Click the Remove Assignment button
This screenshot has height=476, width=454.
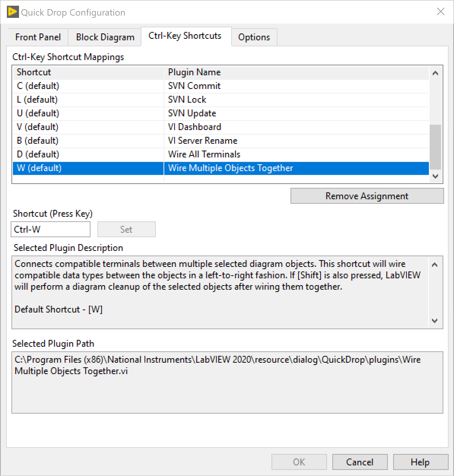(x=367, y=196)
